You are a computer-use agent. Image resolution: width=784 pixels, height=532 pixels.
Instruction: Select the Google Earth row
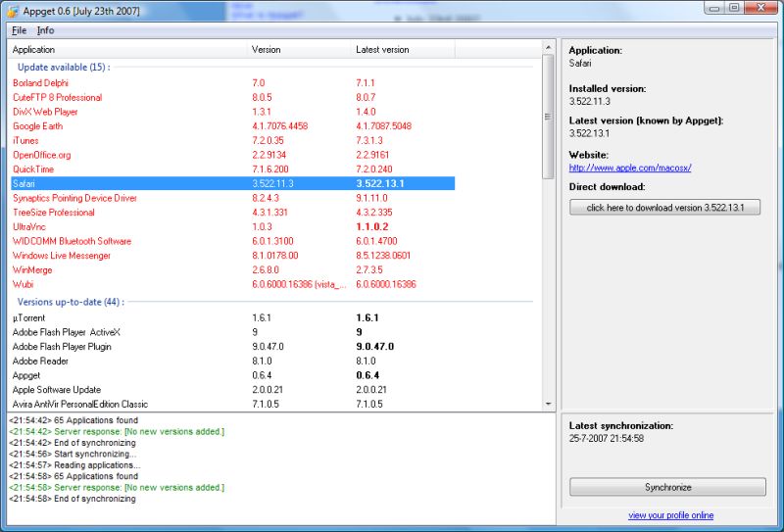[233, 126]
